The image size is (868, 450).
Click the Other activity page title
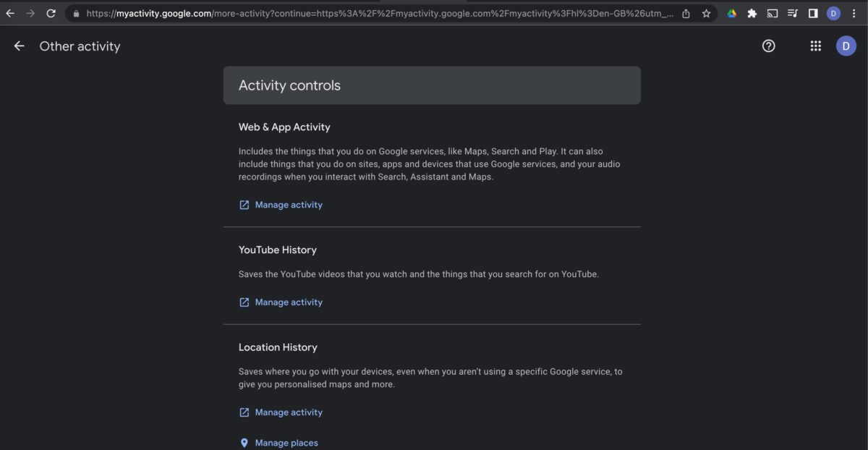tap(80, 46)
